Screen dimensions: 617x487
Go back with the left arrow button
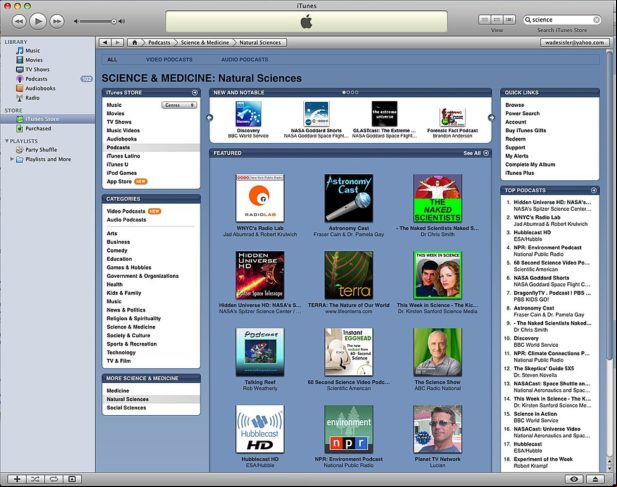[105, 42]
